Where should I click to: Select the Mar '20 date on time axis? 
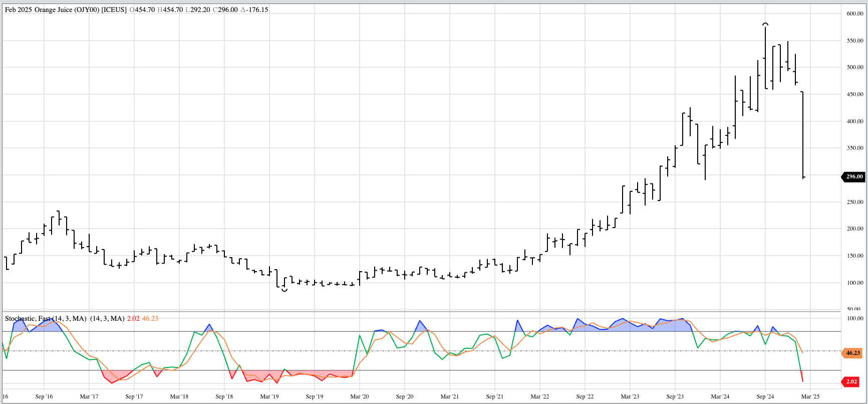tap(359, 396)
